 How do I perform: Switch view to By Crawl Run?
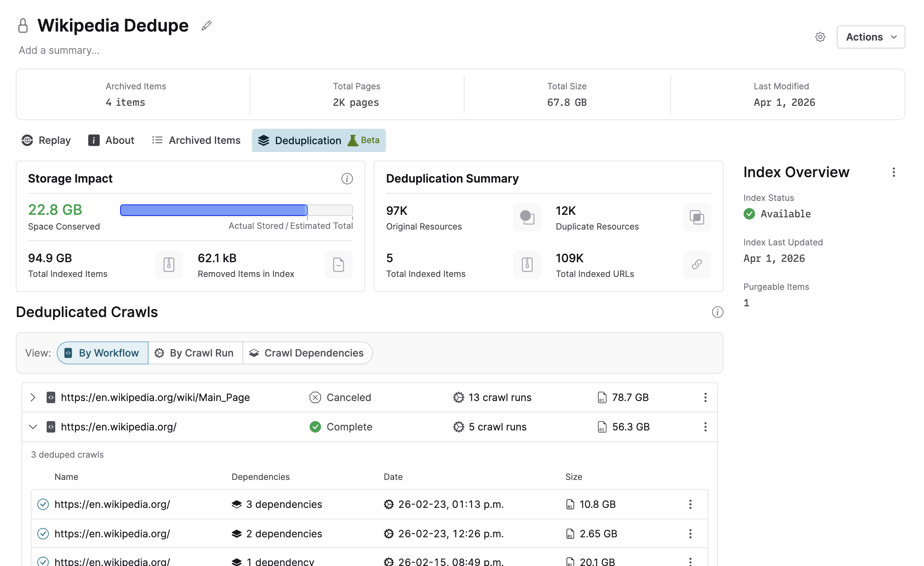195,353
